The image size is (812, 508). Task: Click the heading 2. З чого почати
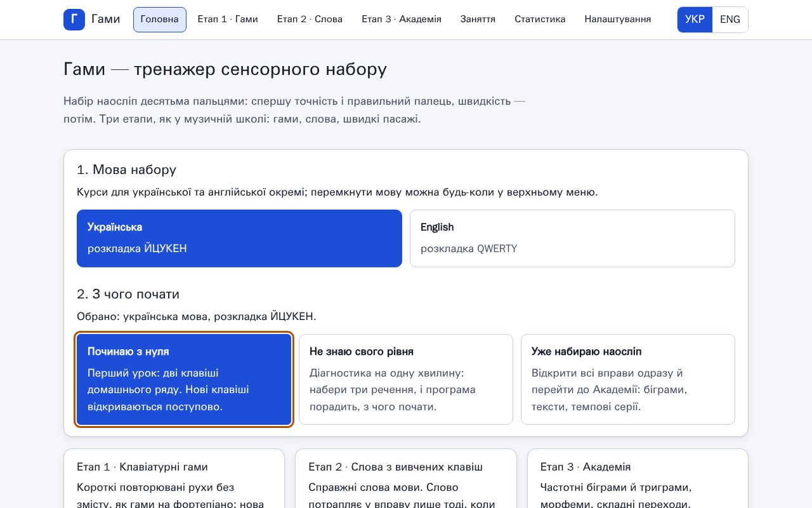[128, 294]
